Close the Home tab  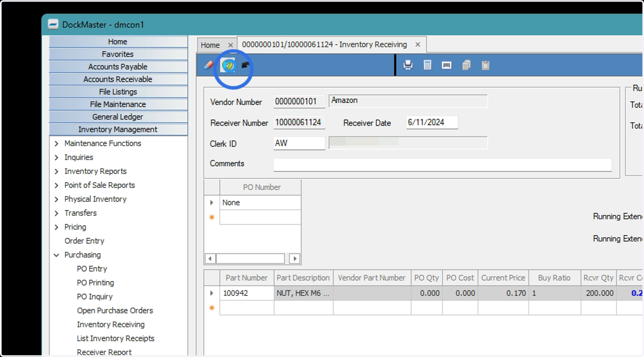click(x=231, y=45)
